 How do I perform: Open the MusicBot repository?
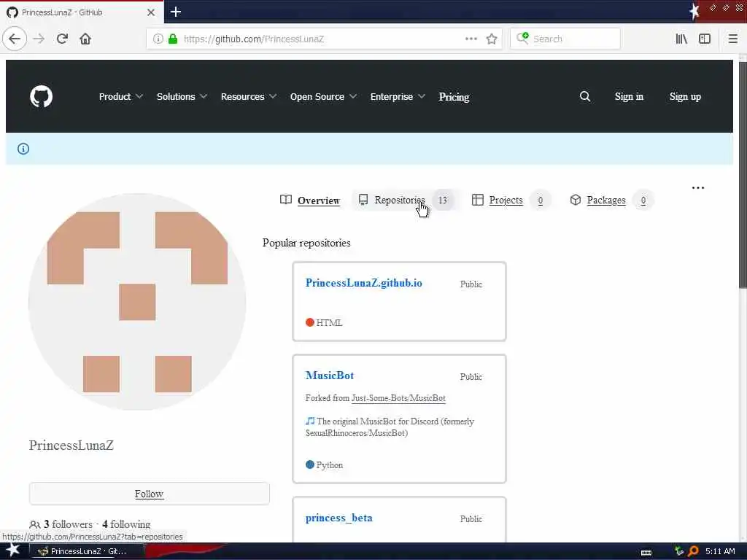(330, 376)
